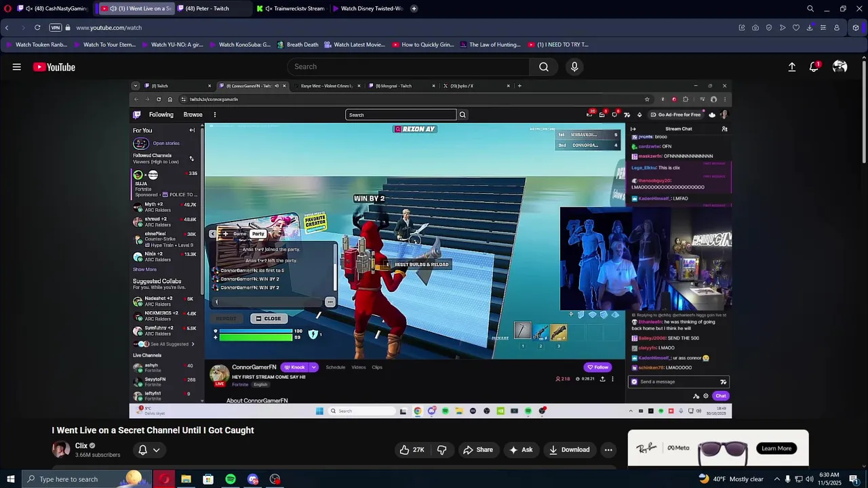Open the Opera profile account icon
Viewport: 868px width, 488px height.
837,28
